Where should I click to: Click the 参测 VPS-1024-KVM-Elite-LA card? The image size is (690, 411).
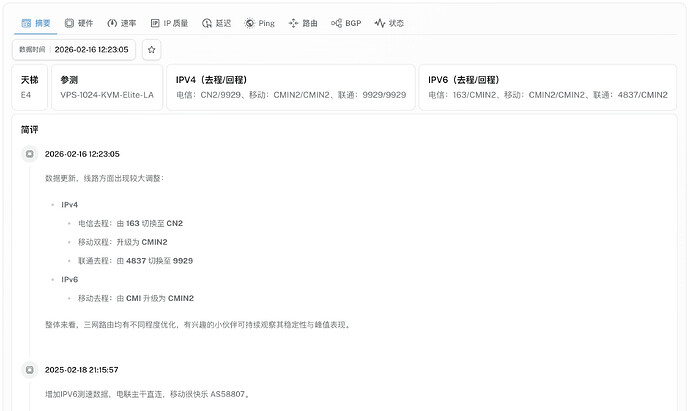(x=107, y=87)
